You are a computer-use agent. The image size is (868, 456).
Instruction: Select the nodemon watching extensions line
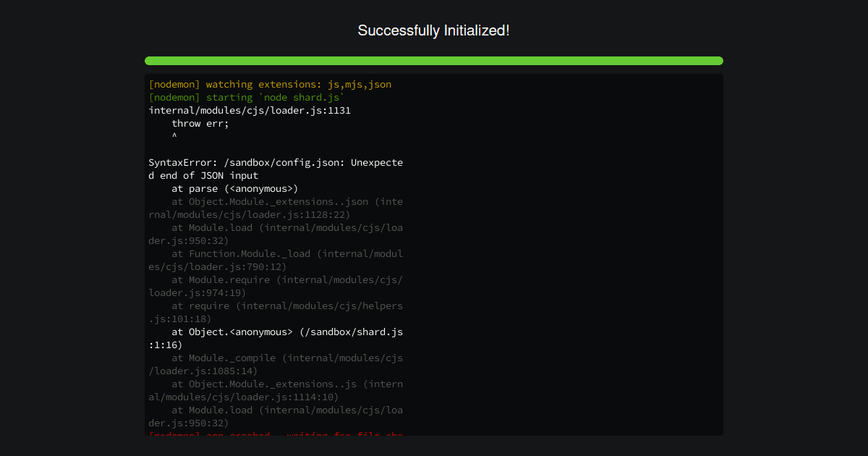(x=269, y=84)
